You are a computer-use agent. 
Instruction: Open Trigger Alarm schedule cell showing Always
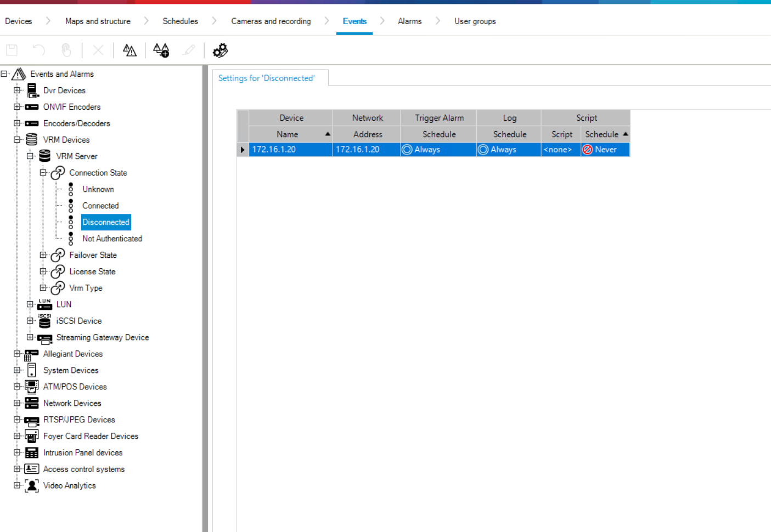(438, 150)
